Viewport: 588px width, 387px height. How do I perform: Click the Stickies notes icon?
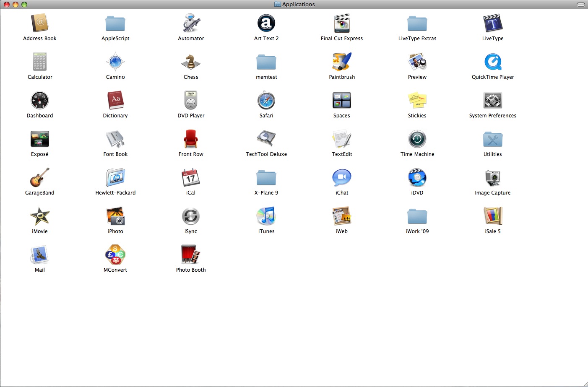tap(417, 100)
